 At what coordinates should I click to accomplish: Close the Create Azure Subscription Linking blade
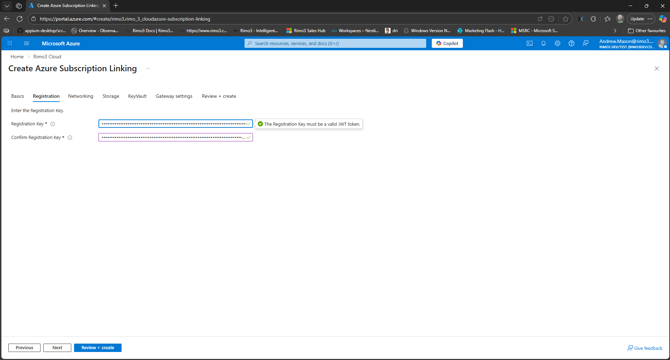(656, 68)
